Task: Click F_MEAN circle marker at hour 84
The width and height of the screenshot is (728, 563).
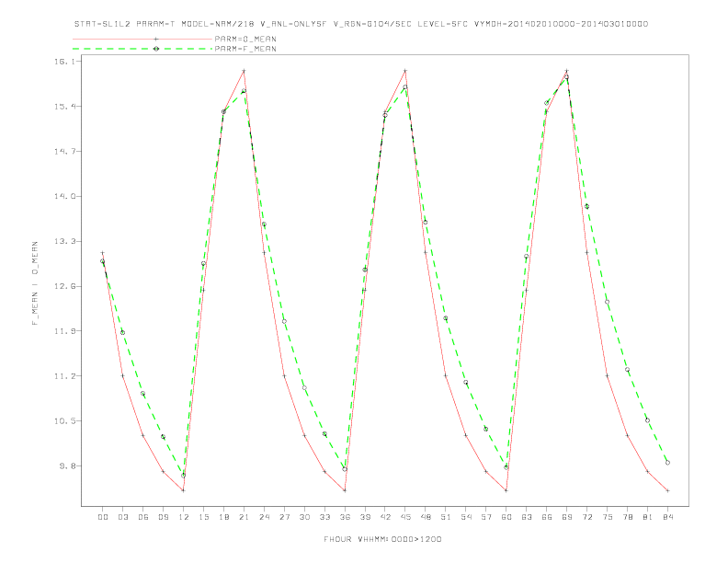Action: coord(667,463)
